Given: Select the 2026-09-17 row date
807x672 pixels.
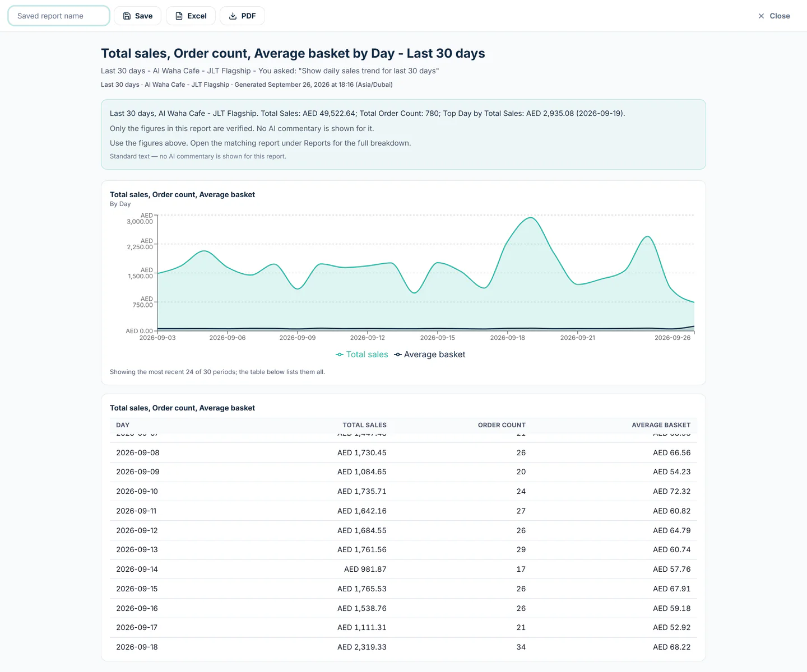Looking at the screenshot, I should (137, 628).
